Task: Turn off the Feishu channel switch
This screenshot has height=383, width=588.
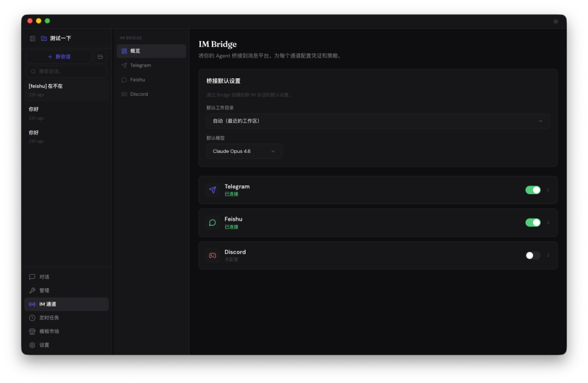Action: point(532,223)
